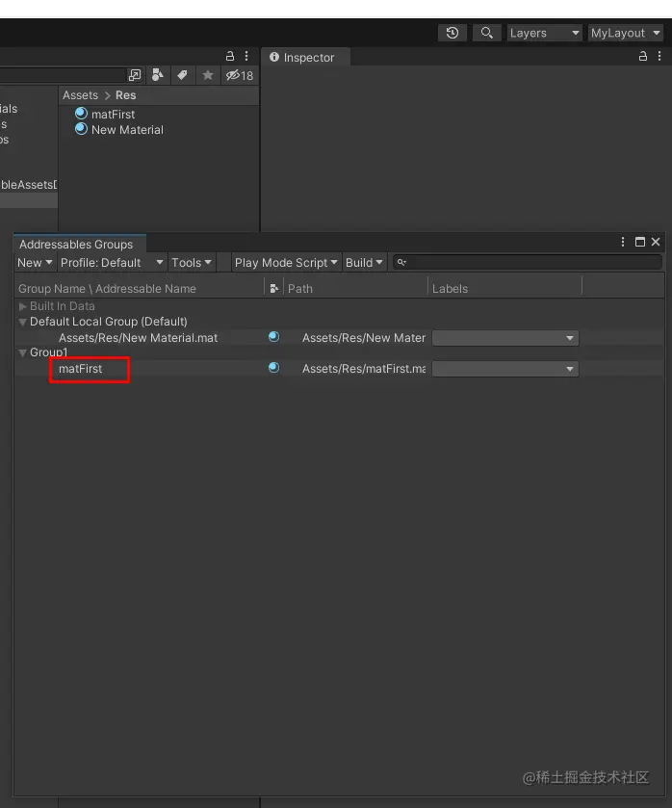
Task: Click the material icon in New Material.mat row
Action: point(273,336)
